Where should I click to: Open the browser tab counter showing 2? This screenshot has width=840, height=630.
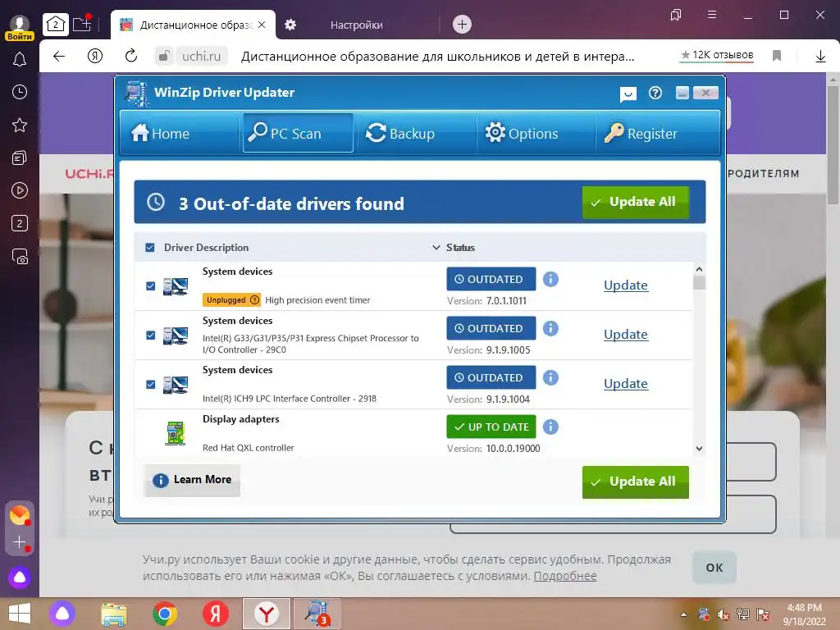[x=55, y=24]
